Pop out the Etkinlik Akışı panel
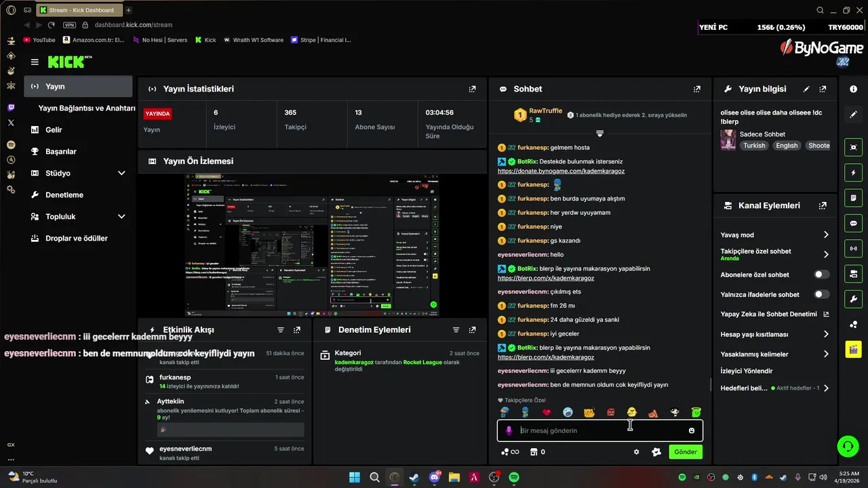 coord(297,330)
